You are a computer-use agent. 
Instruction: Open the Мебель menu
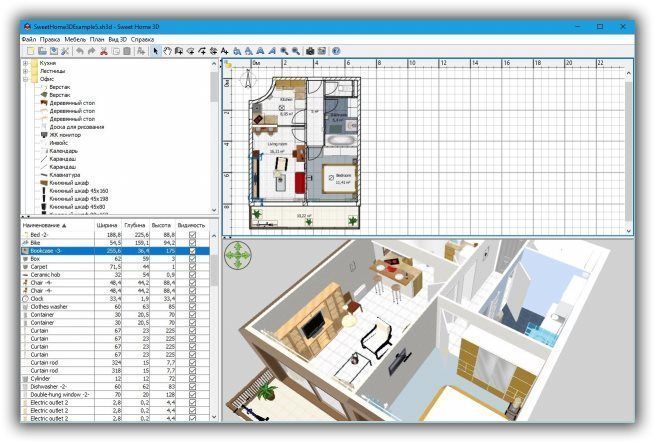[77, 38]
